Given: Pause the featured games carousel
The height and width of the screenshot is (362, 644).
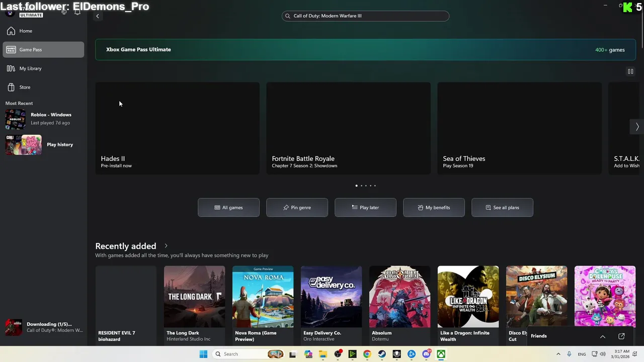Looking at the screenshot, I should click(630, 71).
